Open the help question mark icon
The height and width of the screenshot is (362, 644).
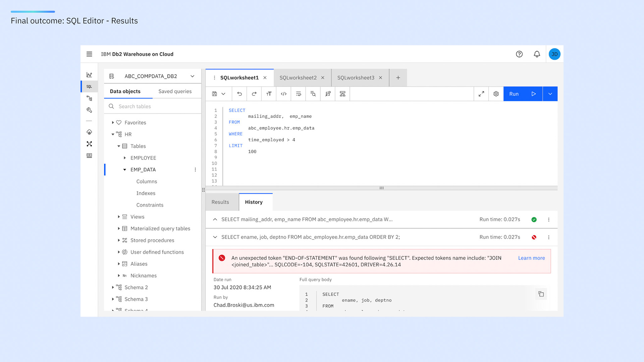(519, 54)
